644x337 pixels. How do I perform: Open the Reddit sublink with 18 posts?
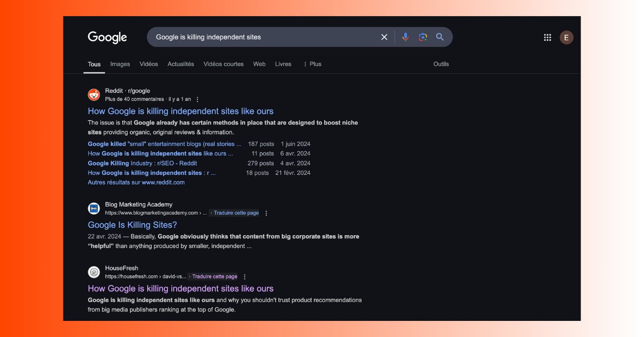point(152,173)
